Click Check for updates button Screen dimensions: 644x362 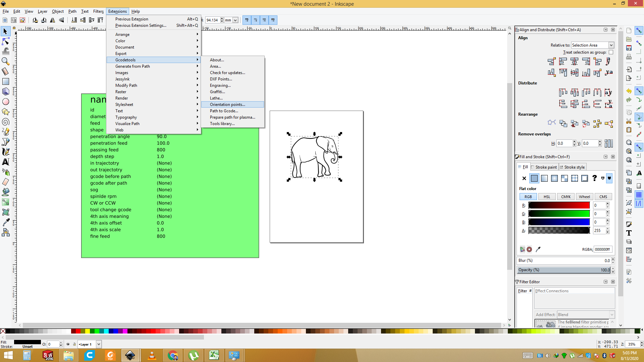point(227,72)
